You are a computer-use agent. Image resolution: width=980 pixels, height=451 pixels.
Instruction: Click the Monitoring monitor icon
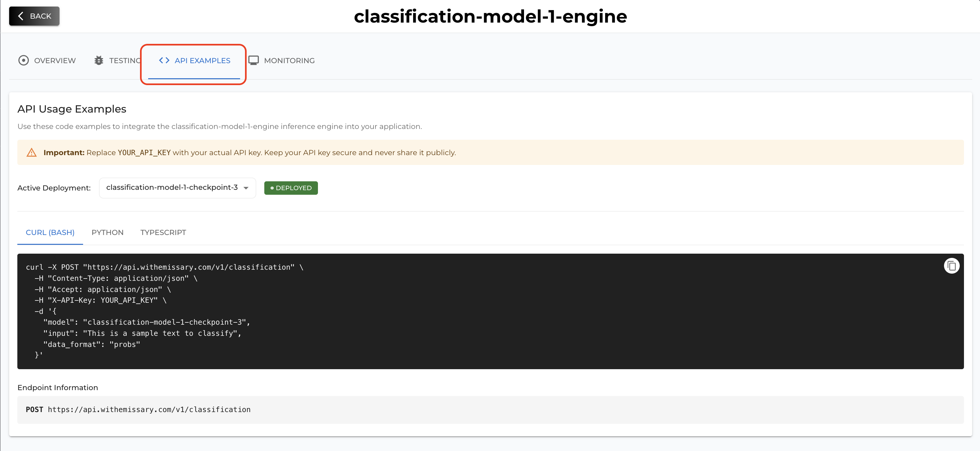254,60
